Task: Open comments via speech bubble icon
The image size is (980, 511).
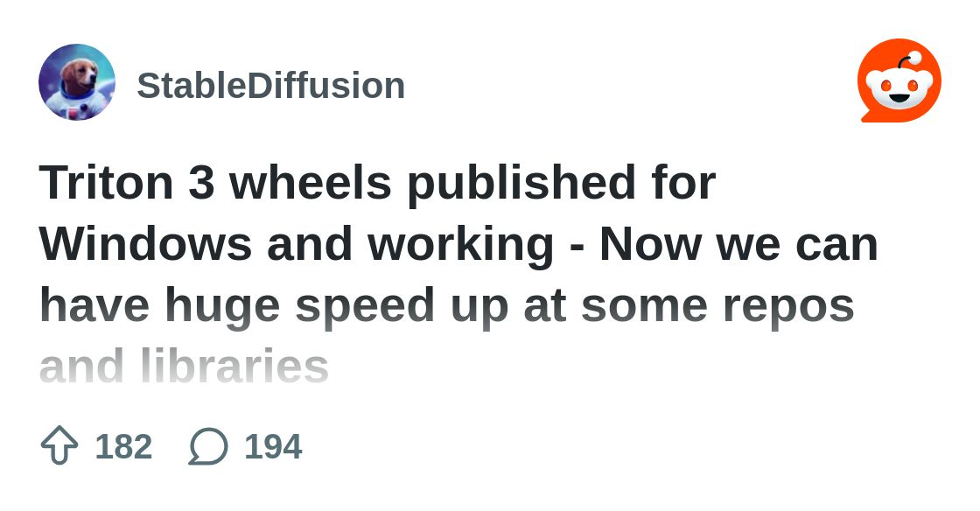Action: tap(208, 446)
